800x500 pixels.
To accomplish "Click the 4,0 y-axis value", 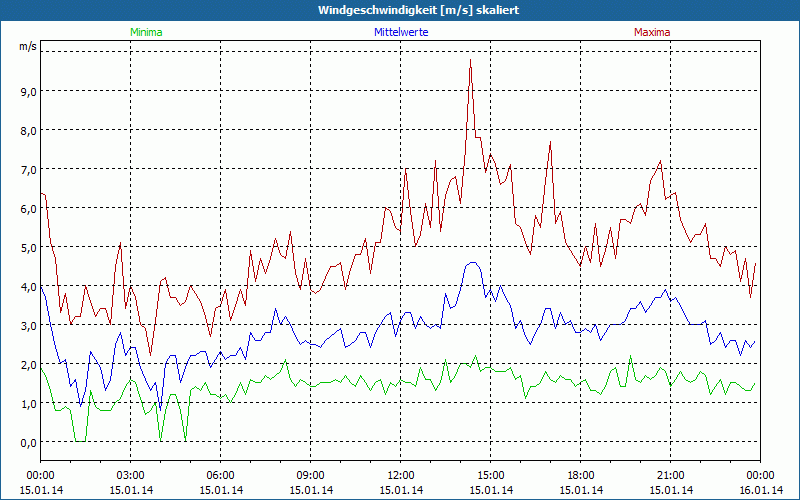I will pos(29,287).
